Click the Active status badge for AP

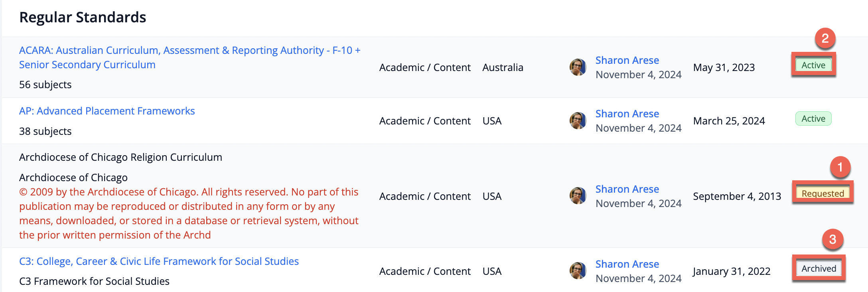[x=813, y=119]
